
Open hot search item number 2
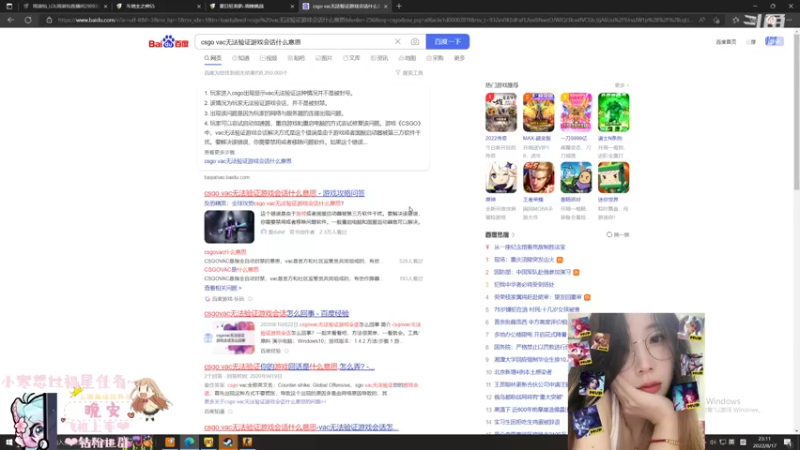coord(532,272)
